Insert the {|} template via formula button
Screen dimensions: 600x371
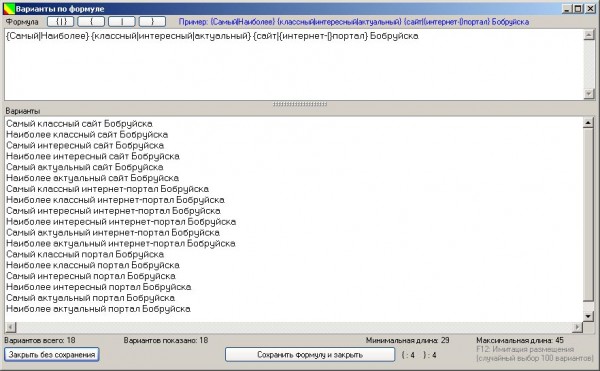click(60, 22)
